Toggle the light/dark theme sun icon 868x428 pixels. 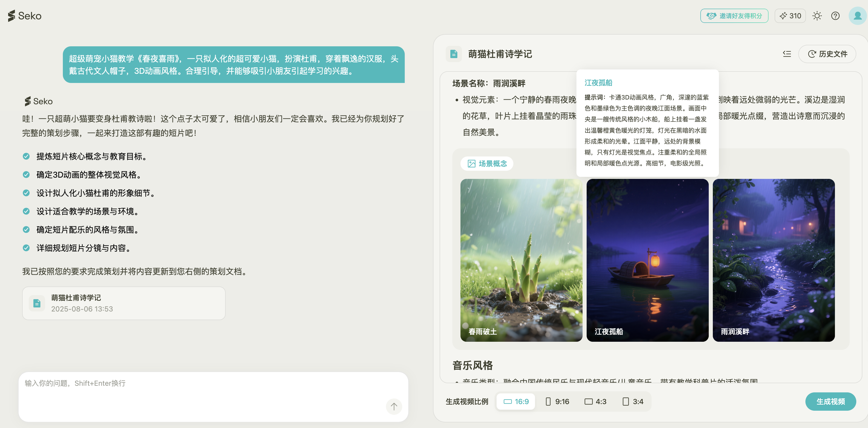pos(817,16)
